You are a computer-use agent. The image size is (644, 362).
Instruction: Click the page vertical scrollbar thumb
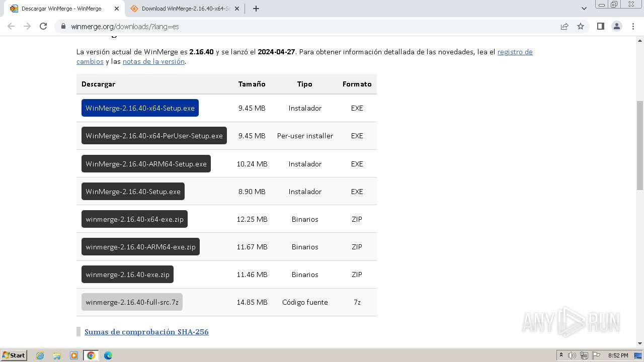coord(640,146)
